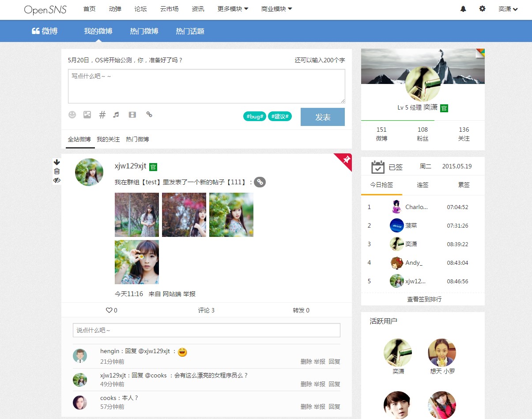The height and width of the screenshot is (419, 532).
Task: Click Charlo... avatar in check-in list
Action: coord(397,207)
